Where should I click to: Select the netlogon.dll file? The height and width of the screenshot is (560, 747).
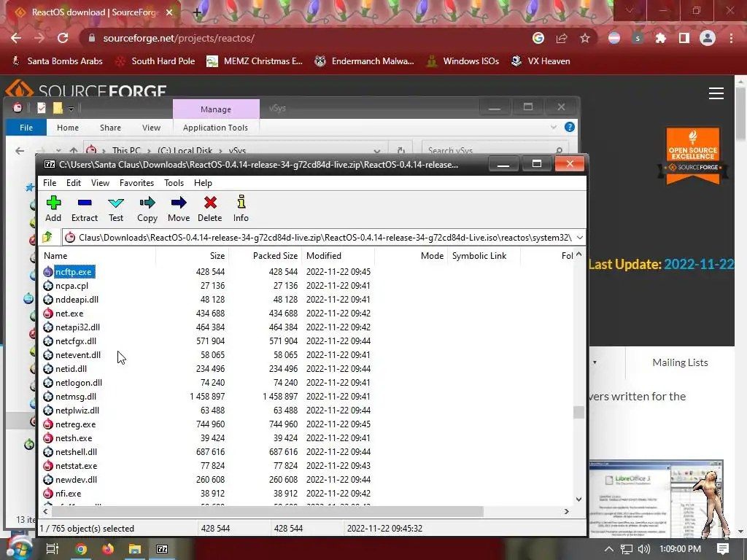point(79,382)
